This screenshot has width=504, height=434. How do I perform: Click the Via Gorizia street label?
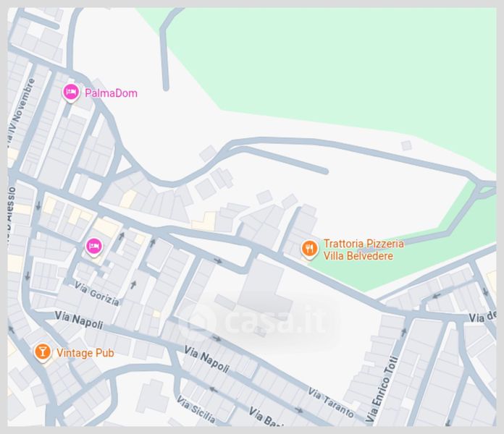tap(97, 294)
